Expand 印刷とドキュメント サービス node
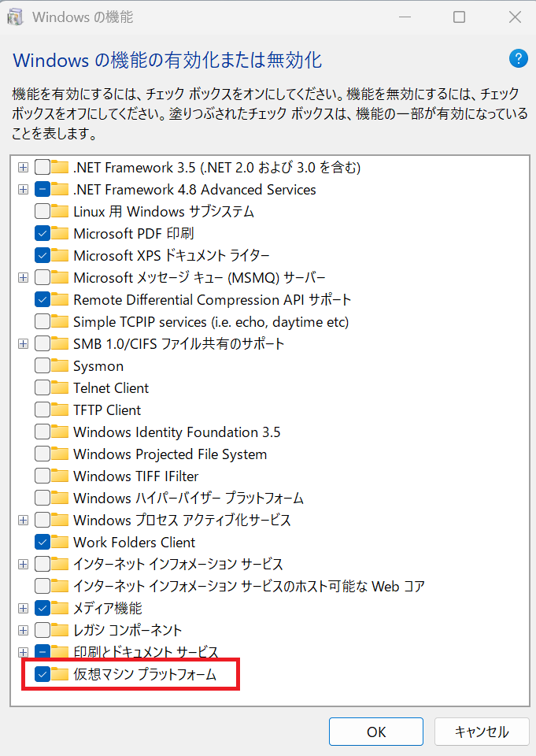536x756 pixels. click(x=23, y=652)
